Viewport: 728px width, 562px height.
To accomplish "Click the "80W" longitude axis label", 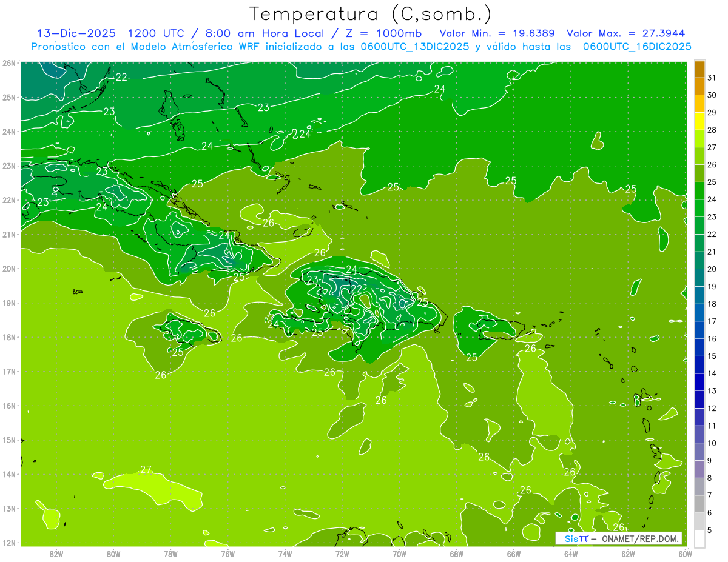I will coord(113,554).
